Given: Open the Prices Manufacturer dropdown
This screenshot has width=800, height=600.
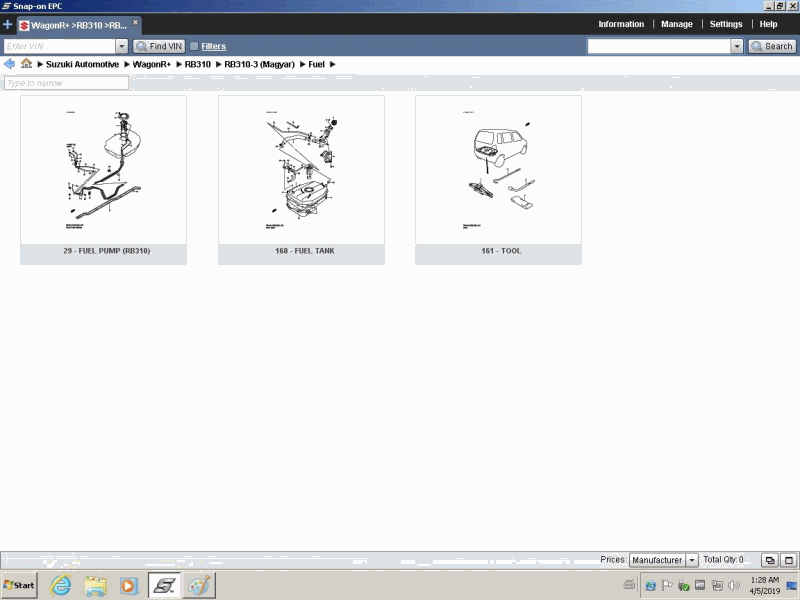Looking at the screenshot, I should click(663, 560).
